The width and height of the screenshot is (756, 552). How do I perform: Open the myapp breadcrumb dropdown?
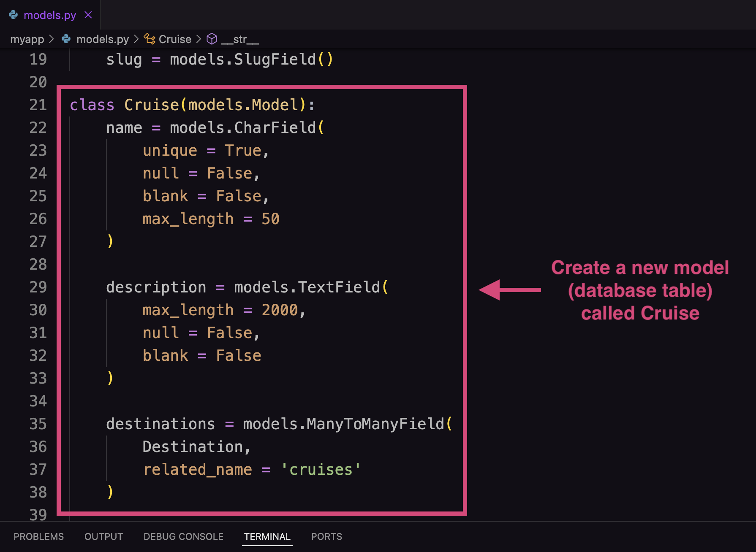click(27, 39)
